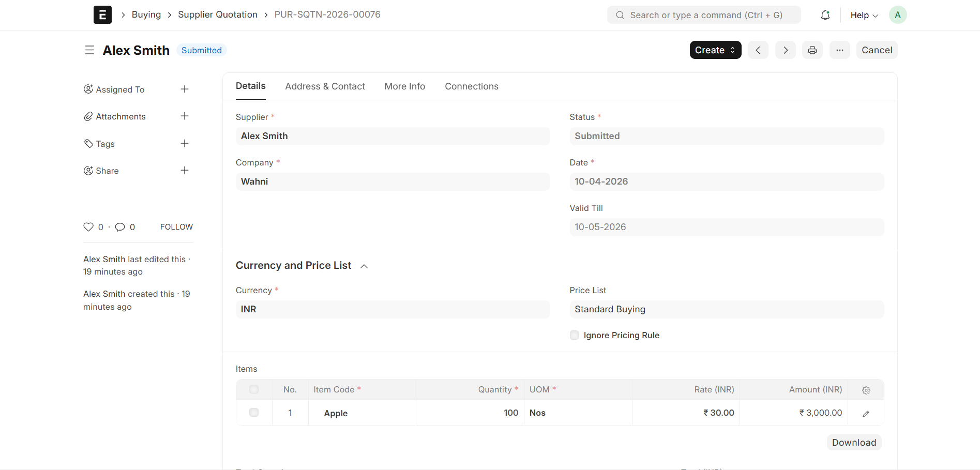Edit the Apple row pencil icon

pyautogui.click(x=866, y=413)
